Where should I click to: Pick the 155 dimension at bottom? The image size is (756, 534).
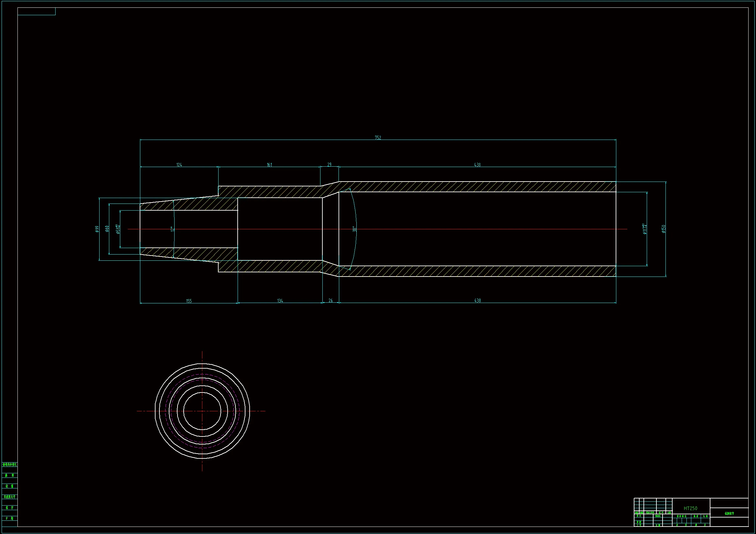pyautogui.click(x=189, y=301)
